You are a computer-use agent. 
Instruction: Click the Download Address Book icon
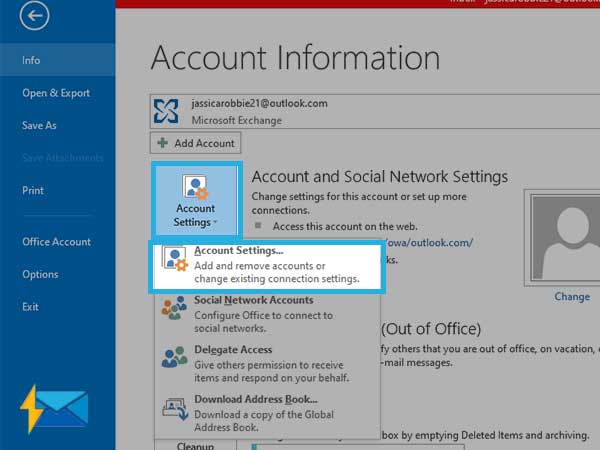pyautogui.click(x=175, y=408)
